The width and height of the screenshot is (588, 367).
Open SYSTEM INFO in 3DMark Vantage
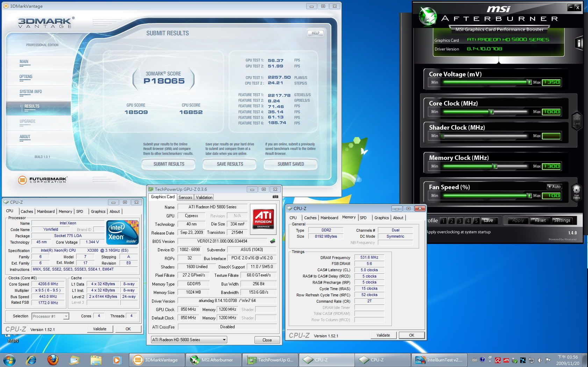pyautogui.click(x=31, y=92)
